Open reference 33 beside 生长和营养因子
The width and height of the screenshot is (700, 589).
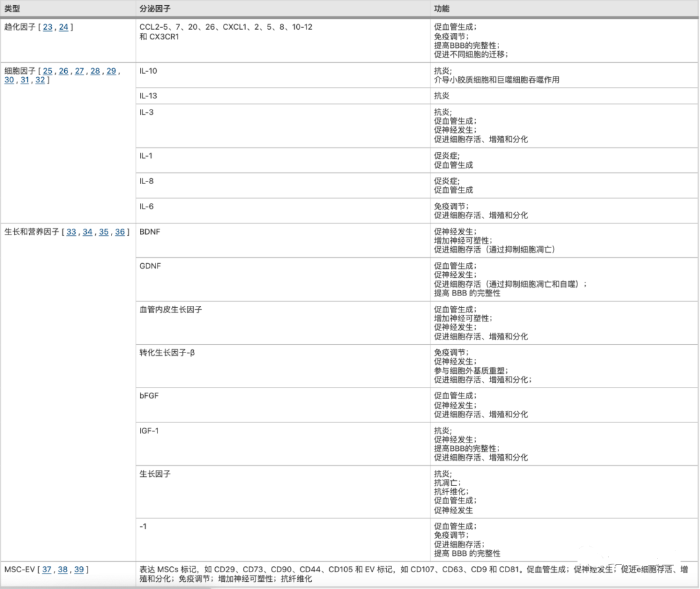pos(71,232)
